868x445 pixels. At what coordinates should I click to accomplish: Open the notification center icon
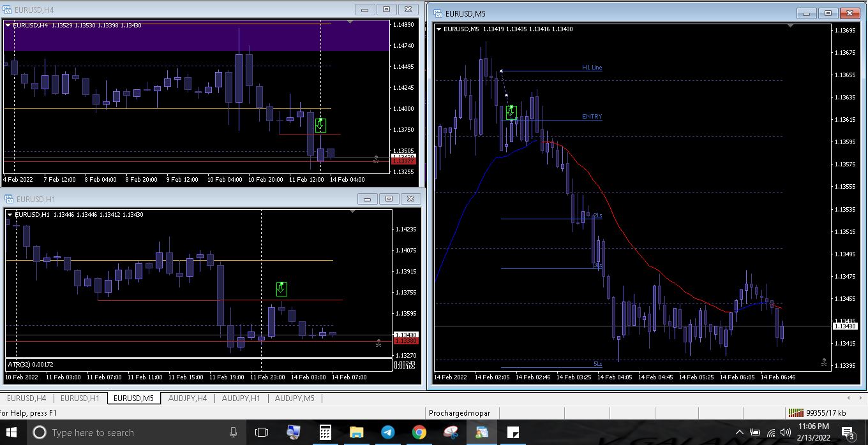coord(849,434)
